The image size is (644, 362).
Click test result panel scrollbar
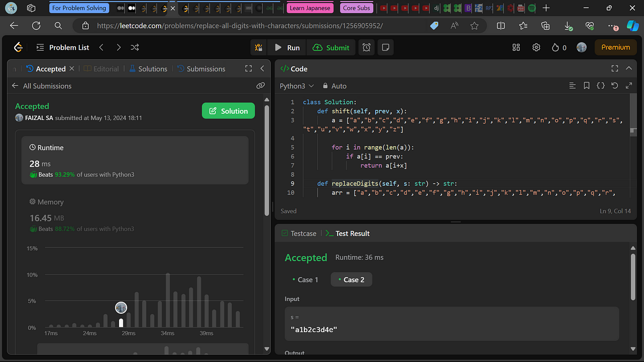pos(633,277)
